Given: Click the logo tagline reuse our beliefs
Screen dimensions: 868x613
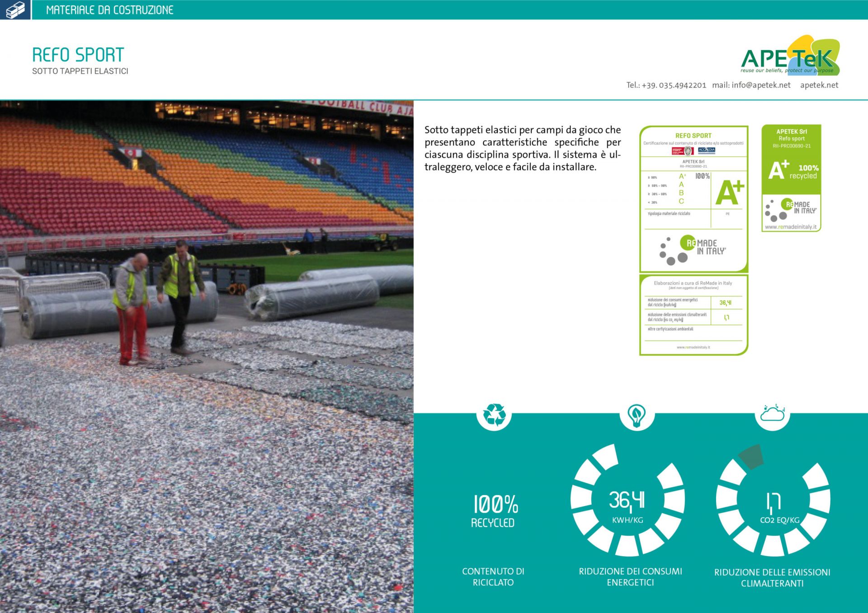Looking at the screenshot, I should (787, 70).
